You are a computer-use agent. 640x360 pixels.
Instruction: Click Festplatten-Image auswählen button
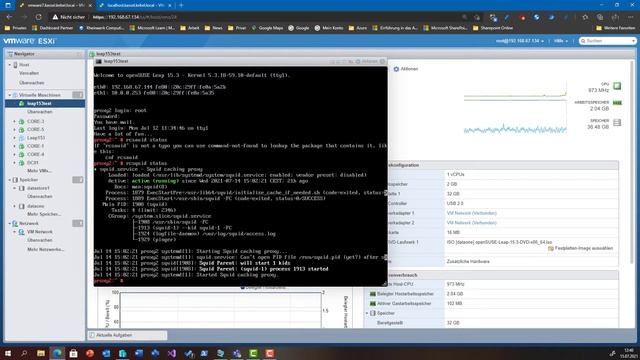(x=580, y=248)
